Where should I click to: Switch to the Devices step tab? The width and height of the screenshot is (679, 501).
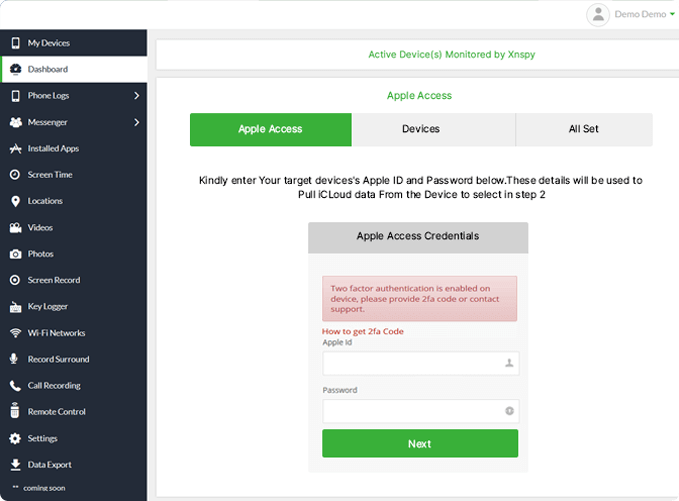[421, 129]
